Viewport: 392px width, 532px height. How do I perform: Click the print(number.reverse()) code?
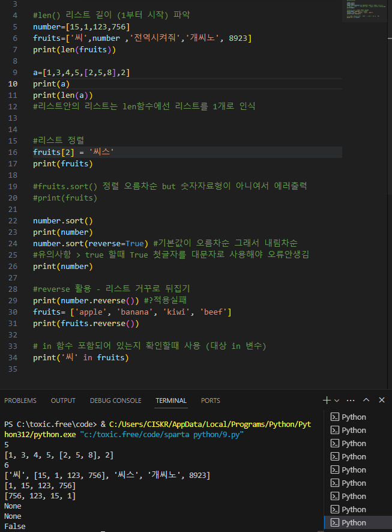click(86, 301)
